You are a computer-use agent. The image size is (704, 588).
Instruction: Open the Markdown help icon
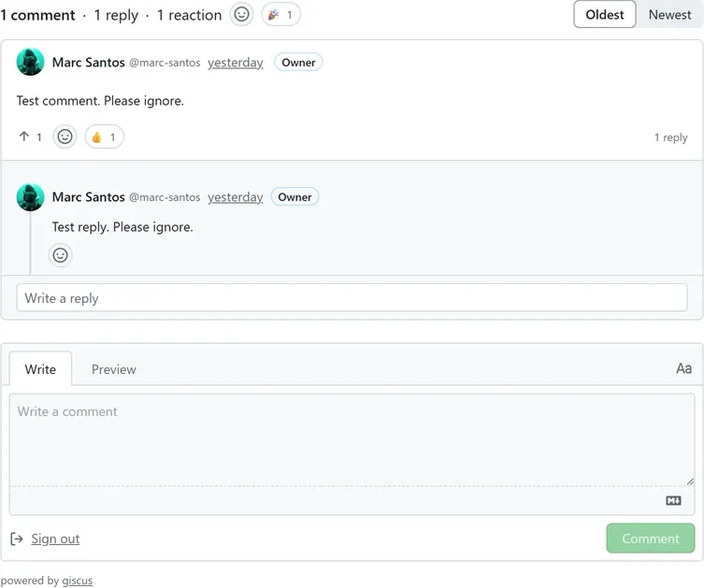673,500
